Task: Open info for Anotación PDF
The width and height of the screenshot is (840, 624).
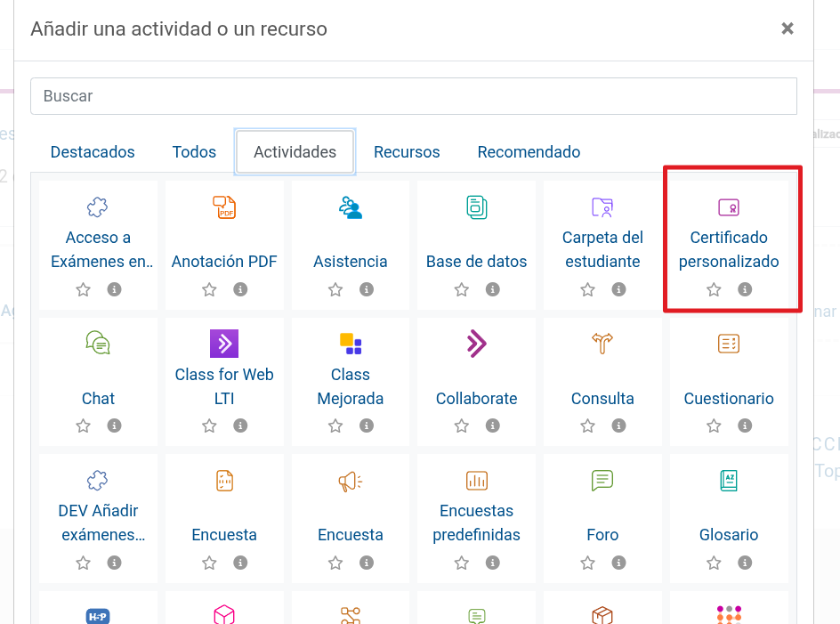Action: coord(240,289)
